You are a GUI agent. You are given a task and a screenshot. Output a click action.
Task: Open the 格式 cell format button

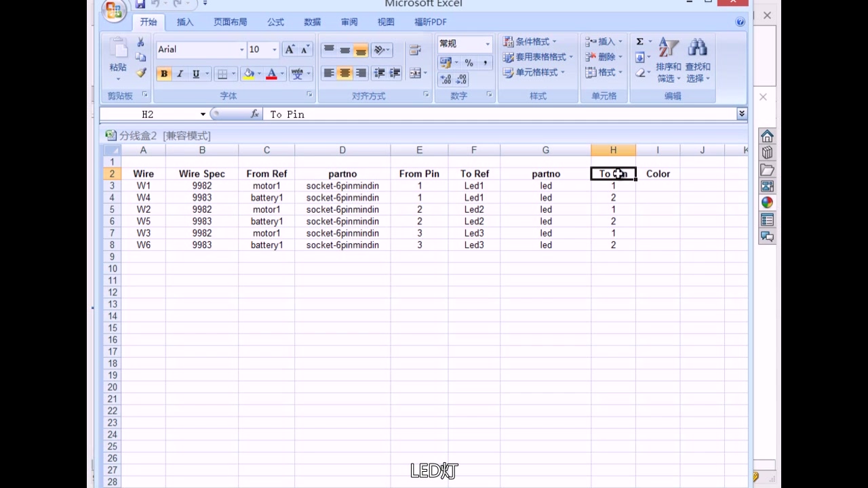click(604, 72)
